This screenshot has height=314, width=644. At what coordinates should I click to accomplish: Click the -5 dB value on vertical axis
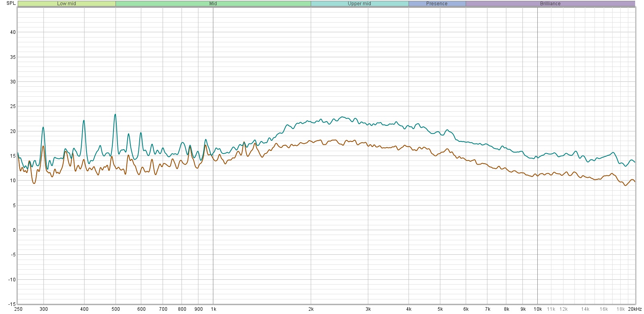(x=13, y=255)
